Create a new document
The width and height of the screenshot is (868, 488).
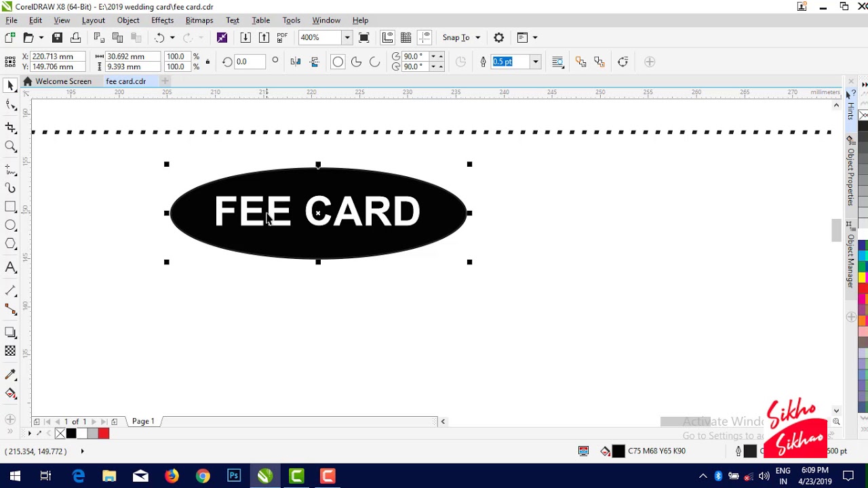pos(9,38)
